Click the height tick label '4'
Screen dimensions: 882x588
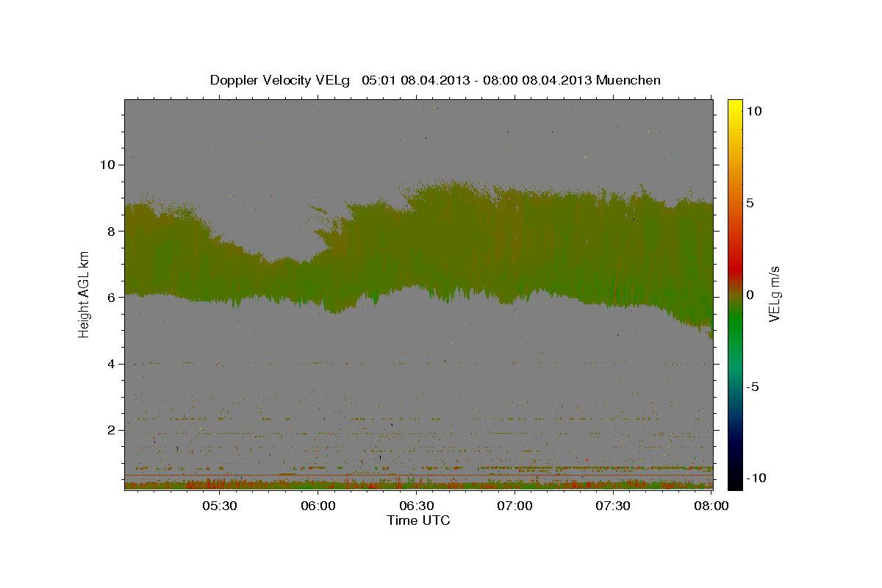pyautogui.click(x=110, y=364)
